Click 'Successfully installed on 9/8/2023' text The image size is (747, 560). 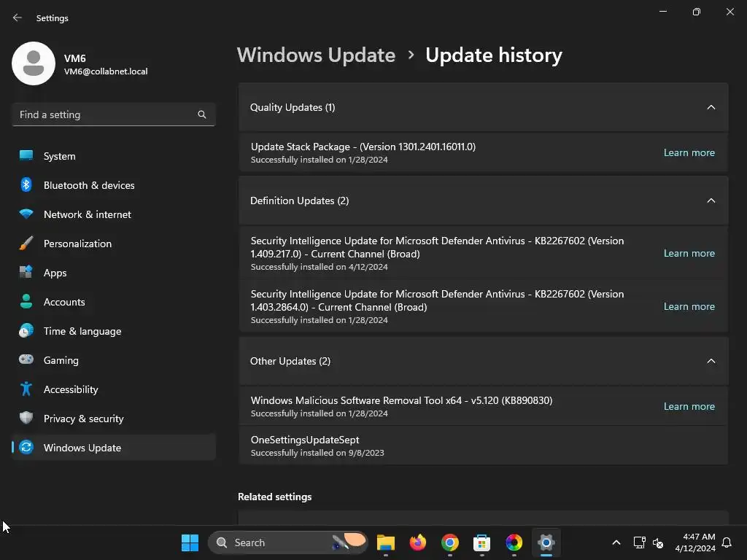(x=317, y=453)
